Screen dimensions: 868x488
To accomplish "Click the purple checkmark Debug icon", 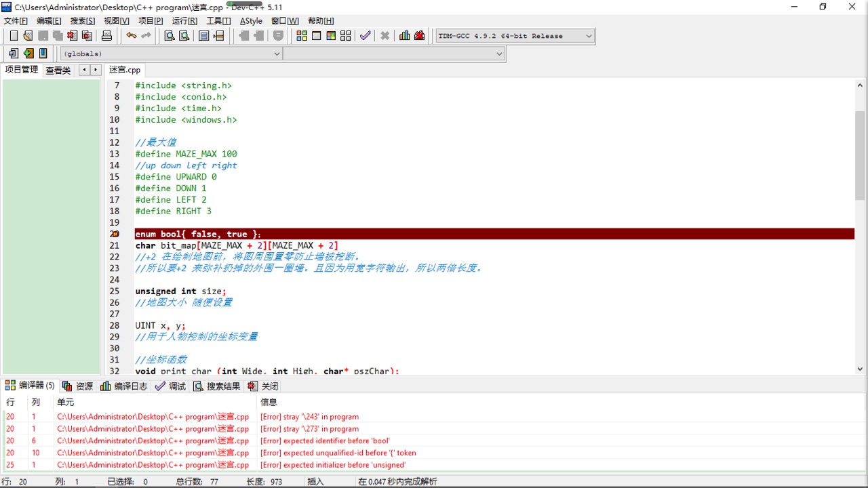I will coord(366,36).
